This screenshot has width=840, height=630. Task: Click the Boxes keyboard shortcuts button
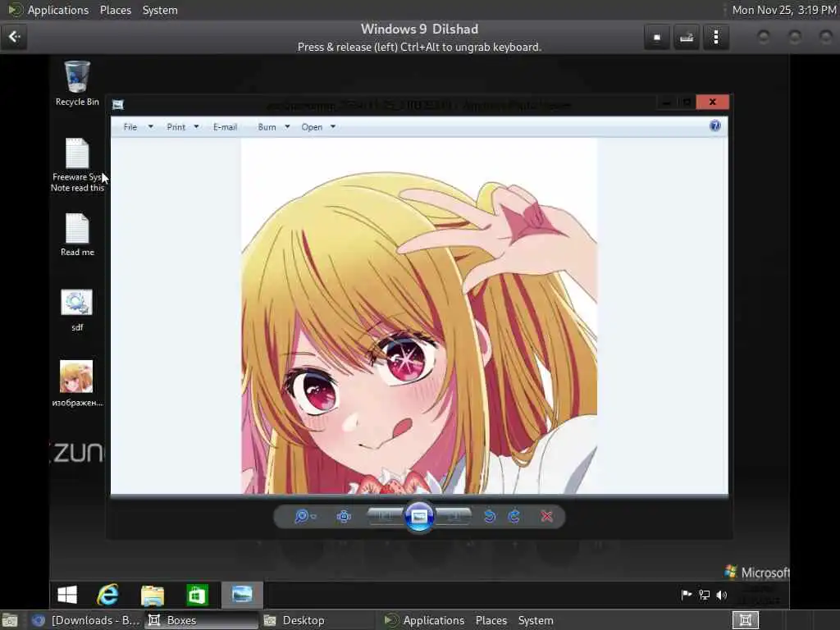(x=687, y=37)
